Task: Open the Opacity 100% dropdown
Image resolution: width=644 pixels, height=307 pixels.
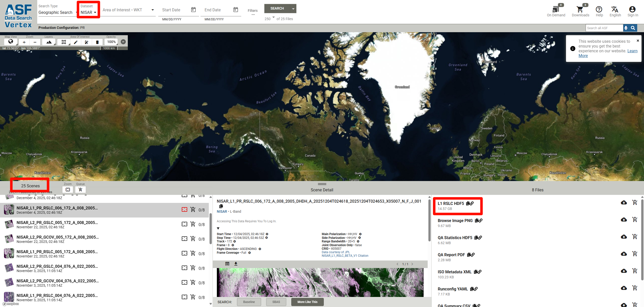Action: [x=111, y=42]
